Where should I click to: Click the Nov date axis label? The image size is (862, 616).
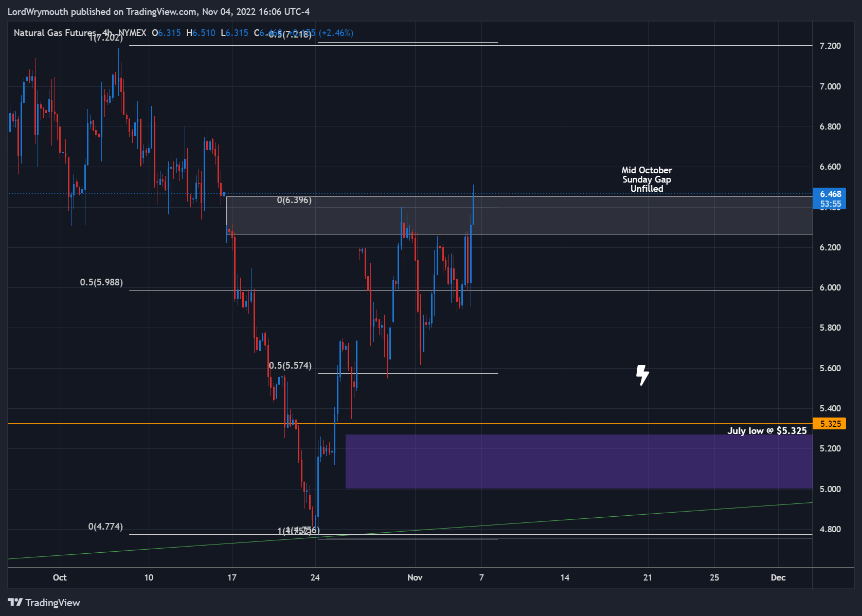coord(415,577)
